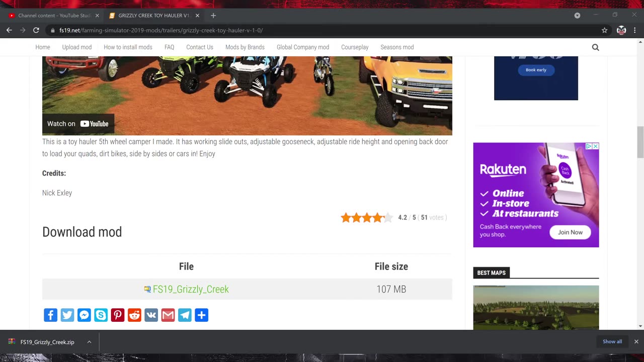Viewport: 644px width, 362px height.
Task: Reload the fs19.net page
Action: (x=36, y=30)
